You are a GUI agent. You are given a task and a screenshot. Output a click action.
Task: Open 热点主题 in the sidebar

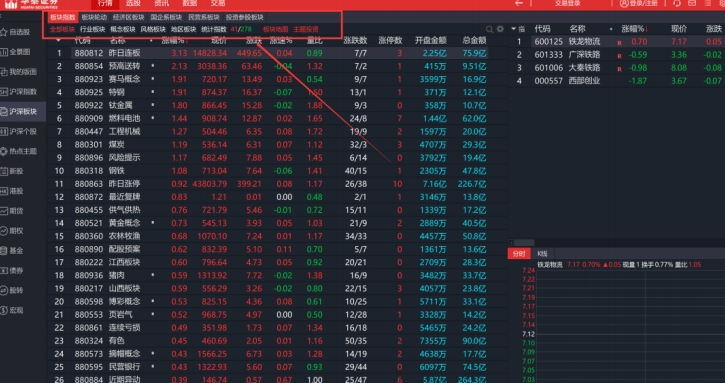coord(18,151)
